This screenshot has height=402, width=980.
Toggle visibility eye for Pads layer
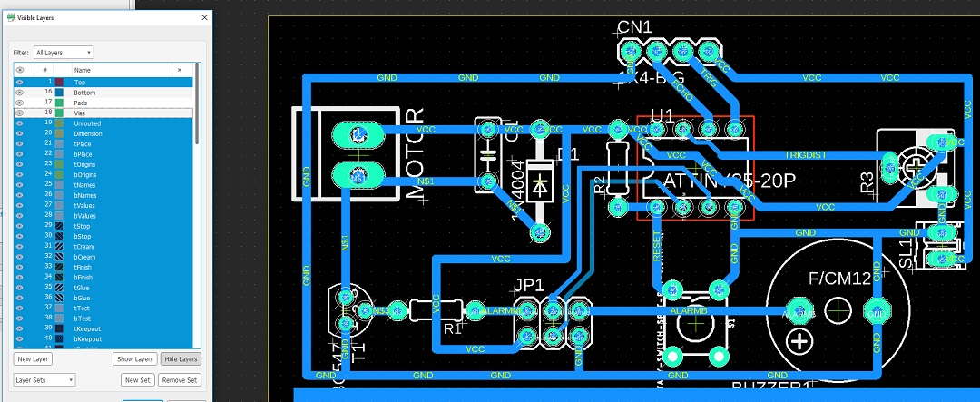19,103
